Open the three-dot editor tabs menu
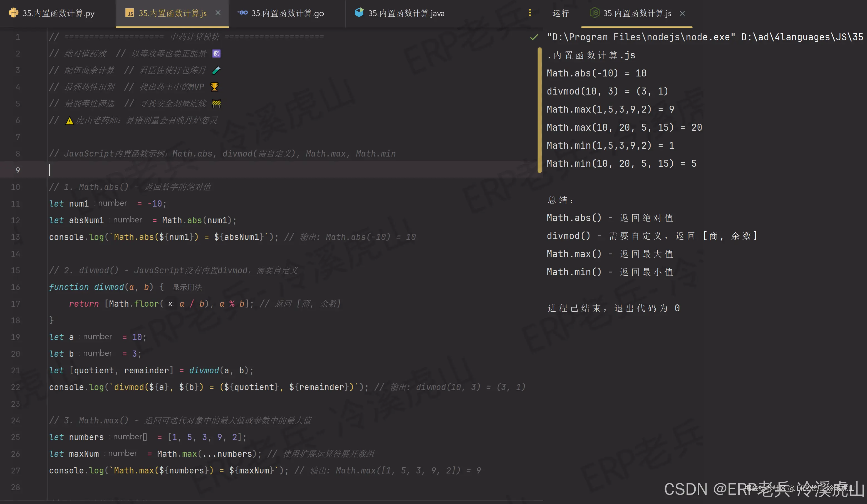 (529, 13)
